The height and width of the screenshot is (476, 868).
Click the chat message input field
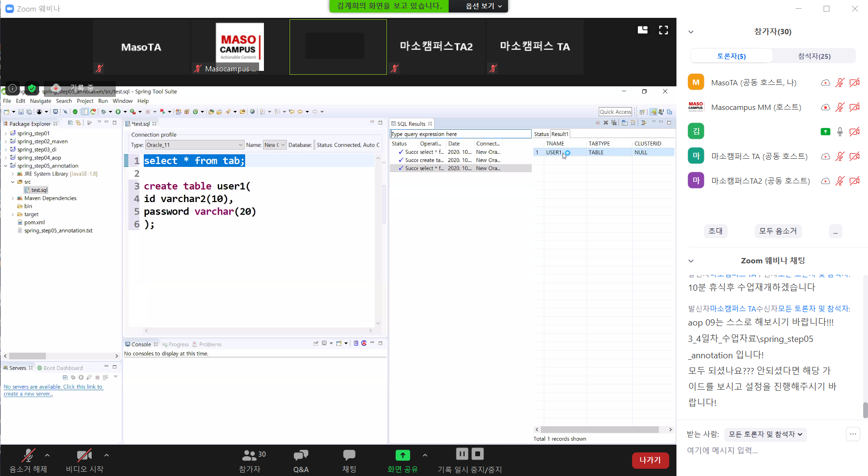767,450
